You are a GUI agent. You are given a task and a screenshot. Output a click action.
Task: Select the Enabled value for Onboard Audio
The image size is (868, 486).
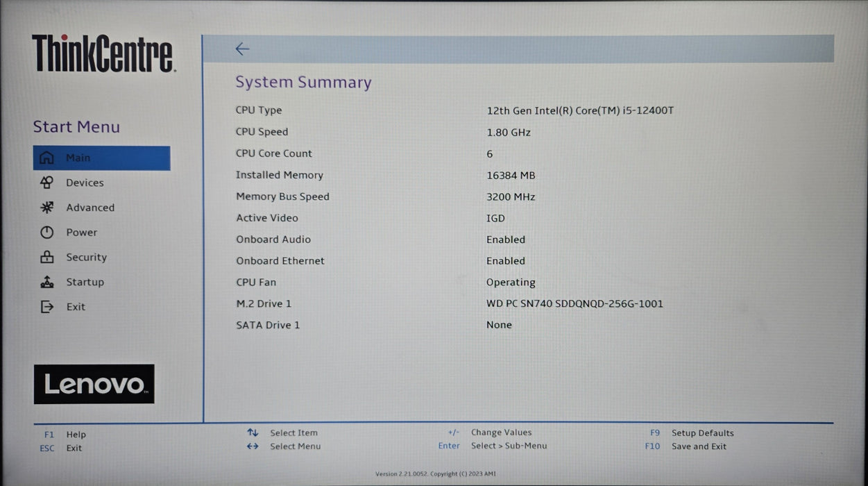point(506,240)
